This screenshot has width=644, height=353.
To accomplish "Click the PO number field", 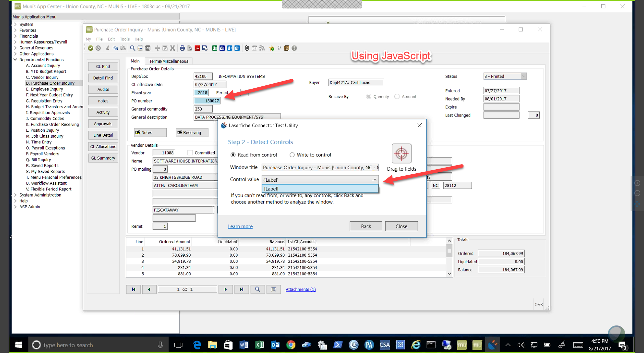I will pyautogui.click(x=207, y=101).
